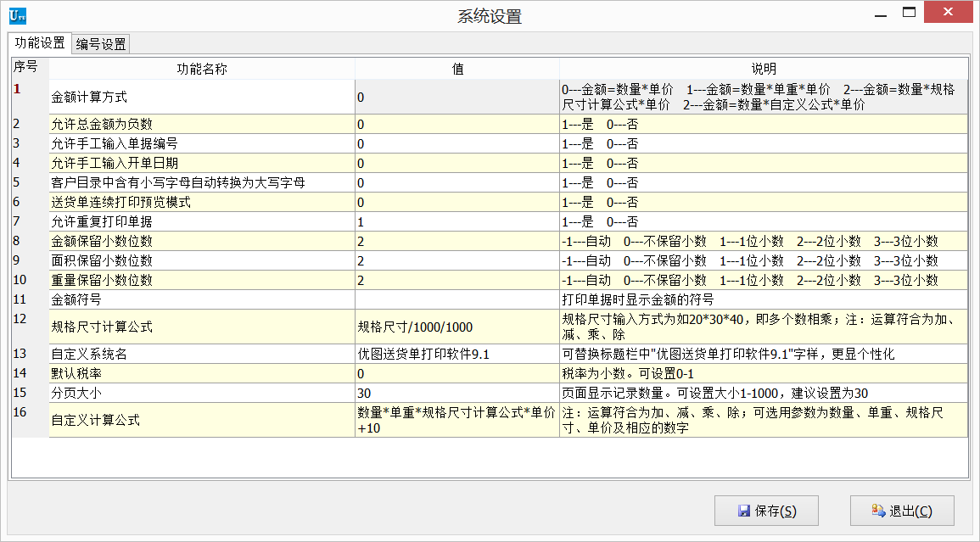Close the 系统设置 window
Image resolution: width=980 pixels, height=542 pixels.
(948, 12)
